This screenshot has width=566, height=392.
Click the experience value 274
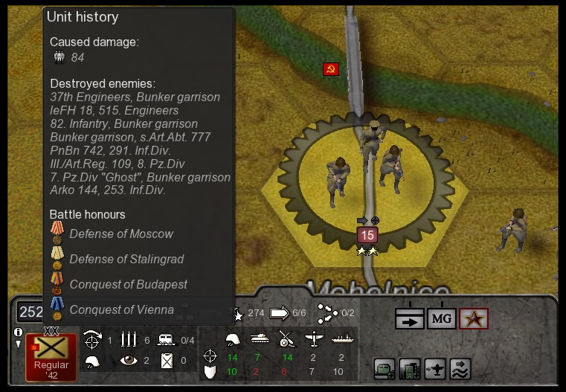coord(256,313)
